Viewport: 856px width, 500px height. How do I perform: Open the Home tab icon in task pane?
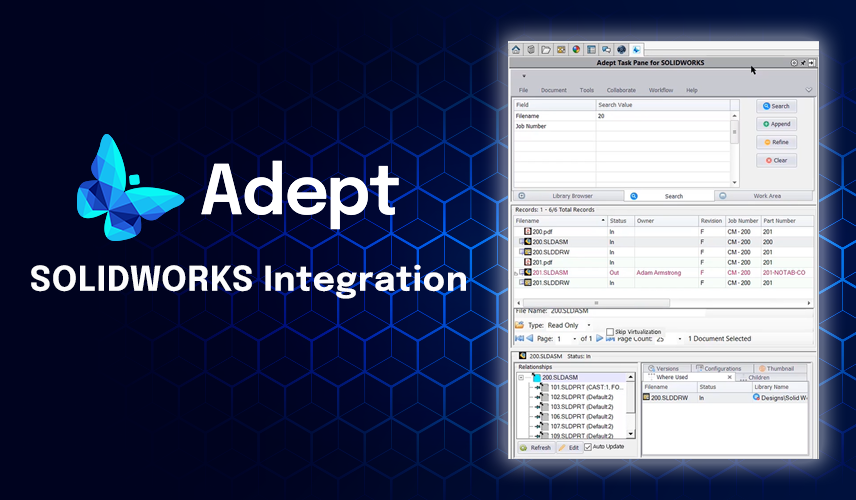point(516,50)
